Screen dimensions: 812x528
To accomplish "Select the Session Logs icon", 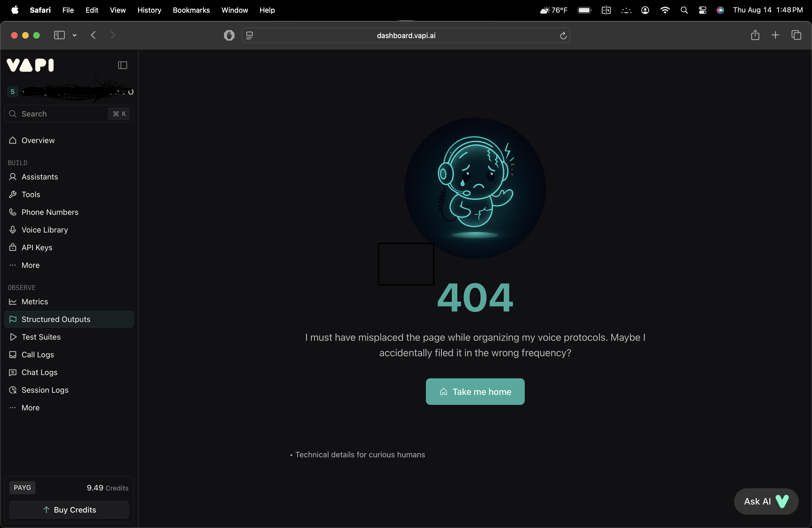I will [x=12, y=390].
